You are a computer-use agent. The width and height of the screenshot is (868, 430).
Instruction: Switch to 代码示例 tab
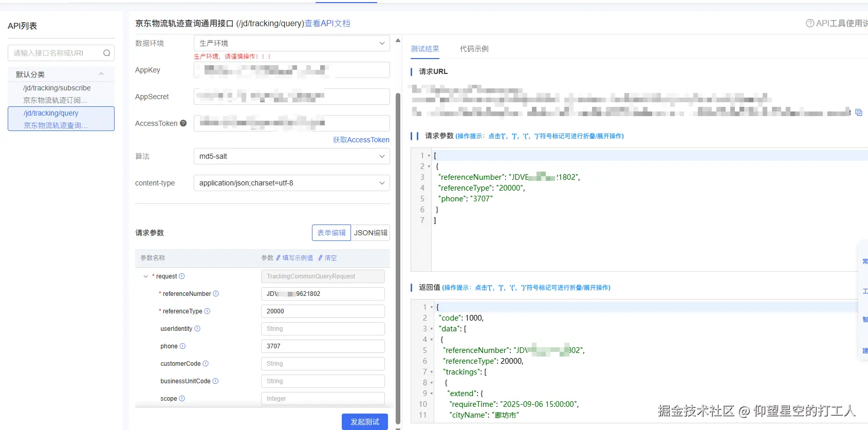click(x=474, y=49)
